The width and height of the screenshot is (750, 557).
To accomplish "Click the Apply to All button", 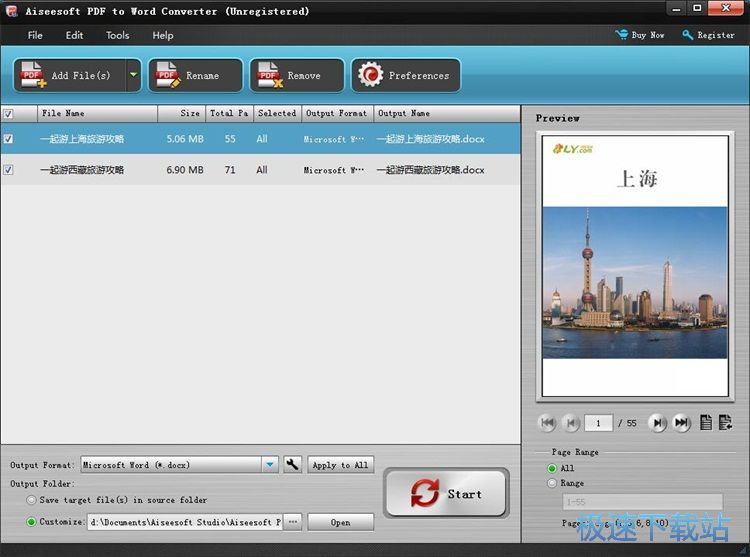I will click(340, 465).
